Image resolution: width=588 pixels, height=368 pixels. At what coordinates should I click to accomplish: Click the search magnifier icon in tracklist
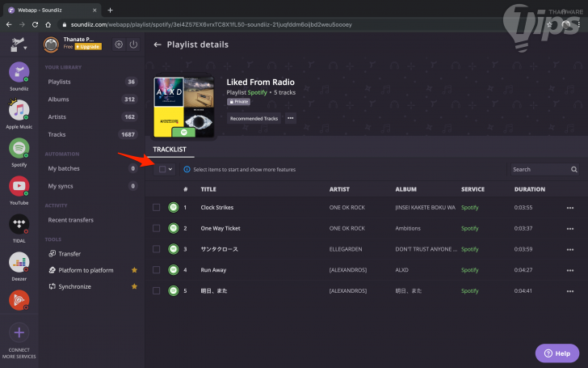pos(573,169)
